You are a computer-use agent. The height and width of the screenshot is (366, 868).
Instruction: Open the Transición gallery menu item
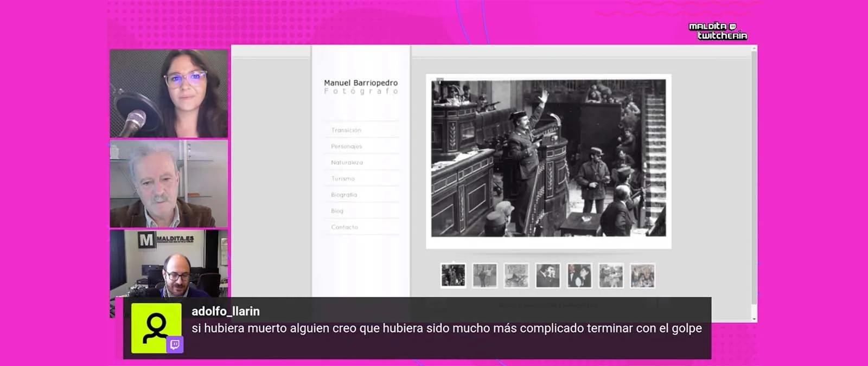pyautogui.click(x=346, y=130)
